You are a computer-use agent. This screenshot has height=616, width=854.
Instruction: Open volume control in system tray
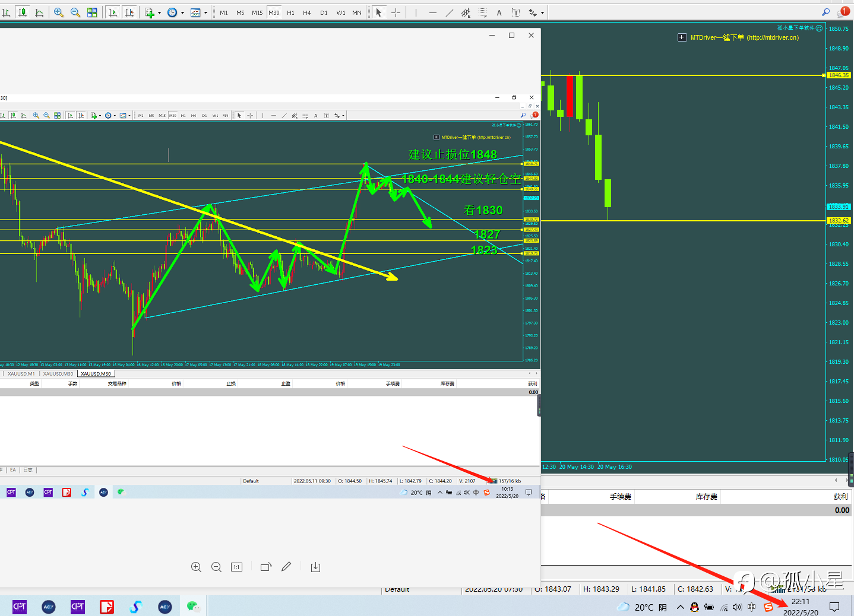737,607
